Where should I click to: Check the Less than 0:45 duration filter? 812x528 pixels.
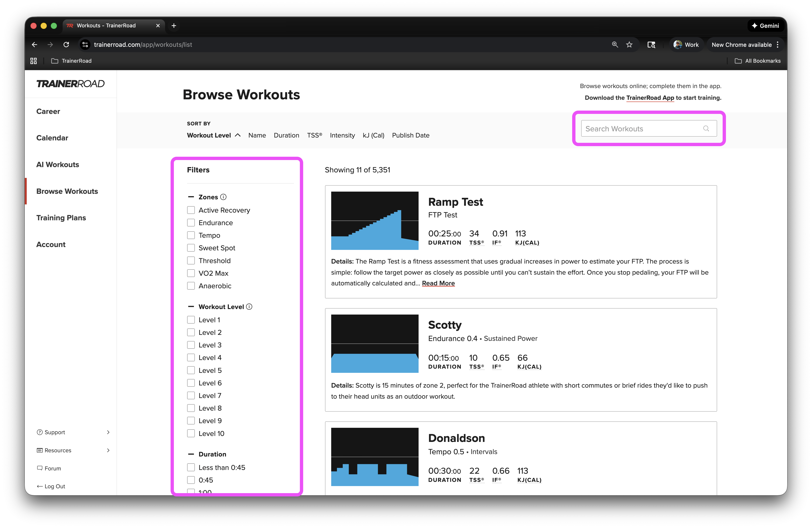(191, 467)
